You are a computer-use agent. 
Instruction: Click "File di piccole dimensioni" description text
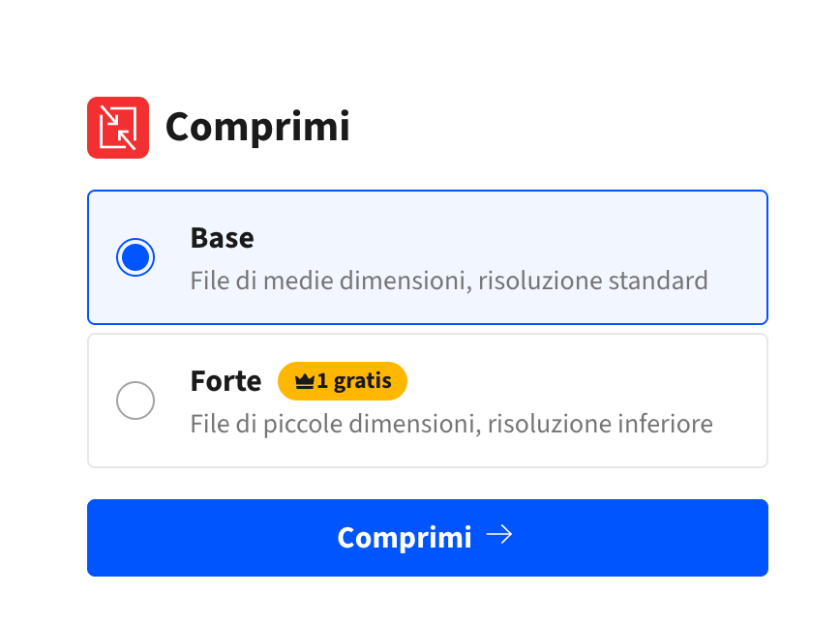333,425
